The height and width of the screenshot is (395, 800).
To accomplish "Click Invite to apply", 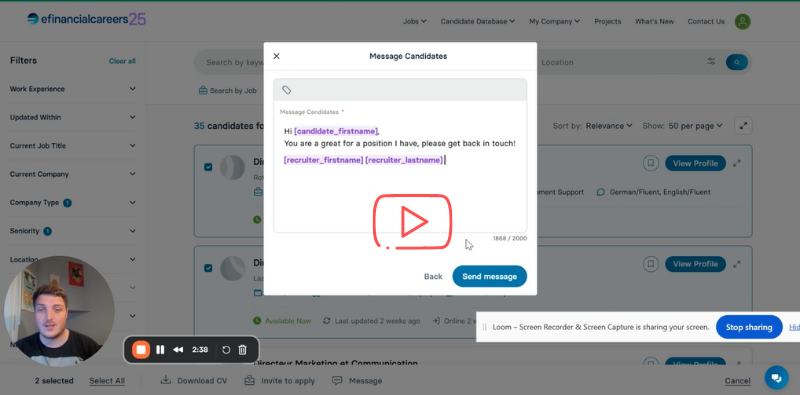I will [x=280, y=381].
